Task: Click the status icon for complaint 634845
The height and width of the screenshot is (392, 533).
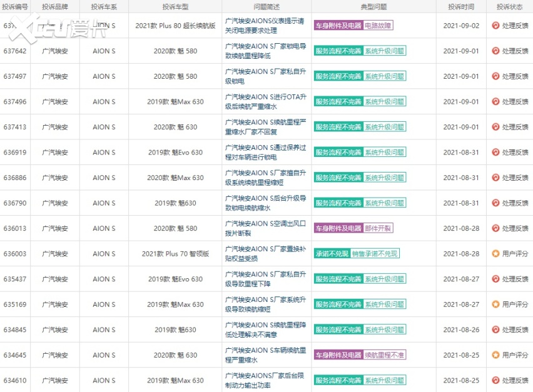Action: tap(495, 330)
